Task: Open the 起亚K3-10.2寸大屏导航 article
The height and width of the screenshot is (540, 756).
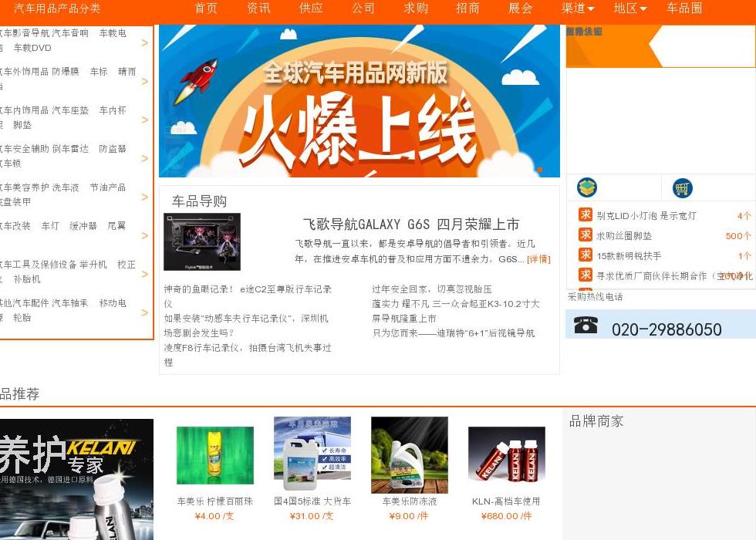Action: click(x=455, y=311)
